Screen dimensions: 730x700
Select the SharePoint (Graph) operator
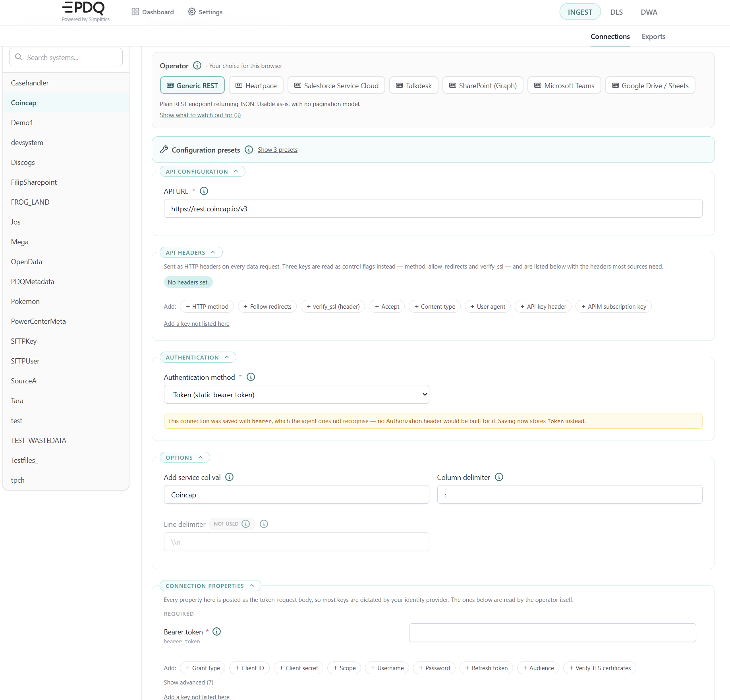pyautogui.click(x=483, y=85)
